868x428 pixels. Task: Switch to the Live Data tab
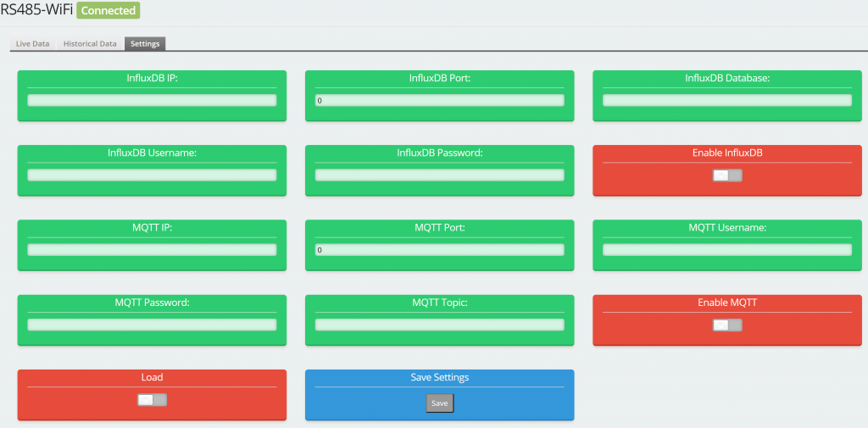coord(33,43)
